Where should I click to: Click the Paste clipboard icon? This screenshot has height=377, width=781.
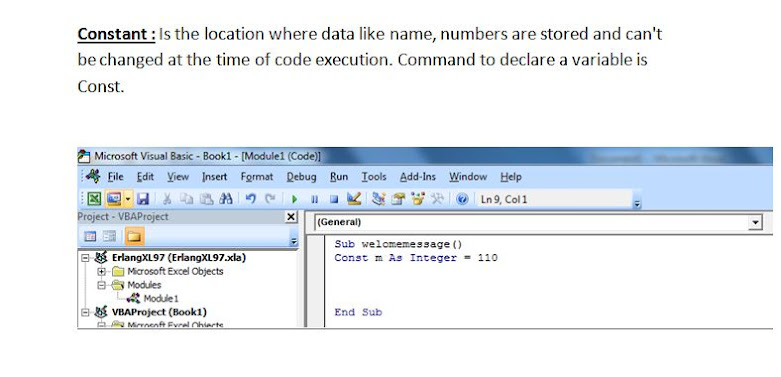[206, 199]
